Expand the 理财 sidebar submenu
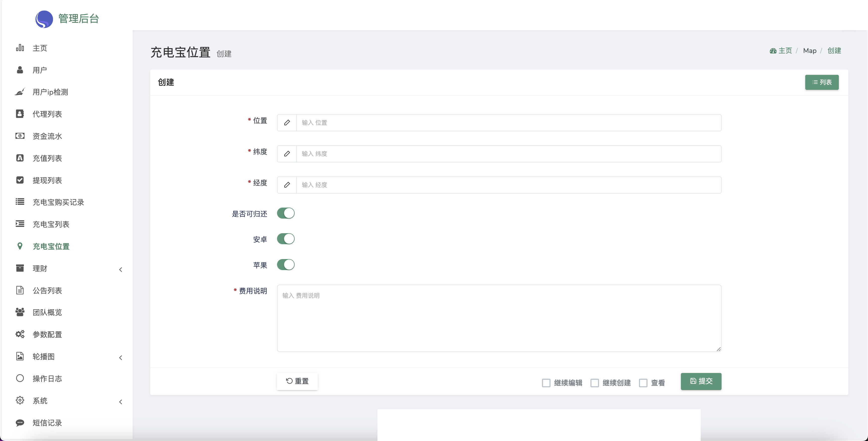 click(x=121, y=269)
